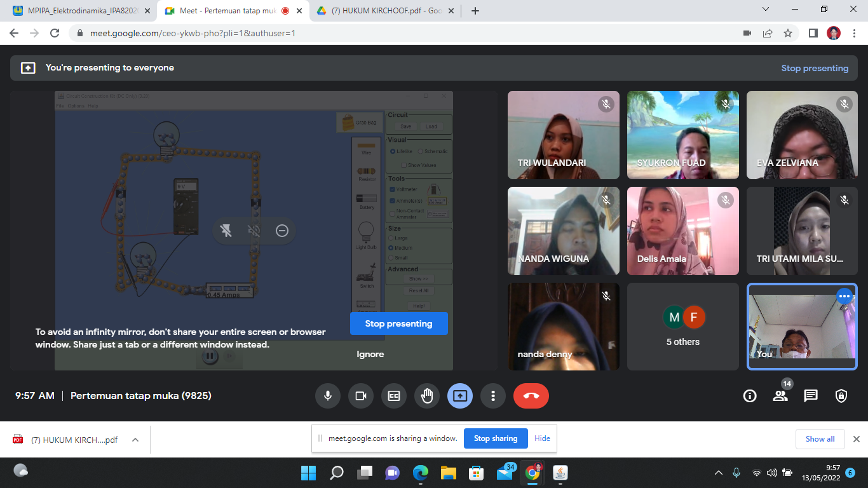Screen dimensions: 868x488
Task: Click blue Stop presenting button on preview
Action: tap(398, 323)
